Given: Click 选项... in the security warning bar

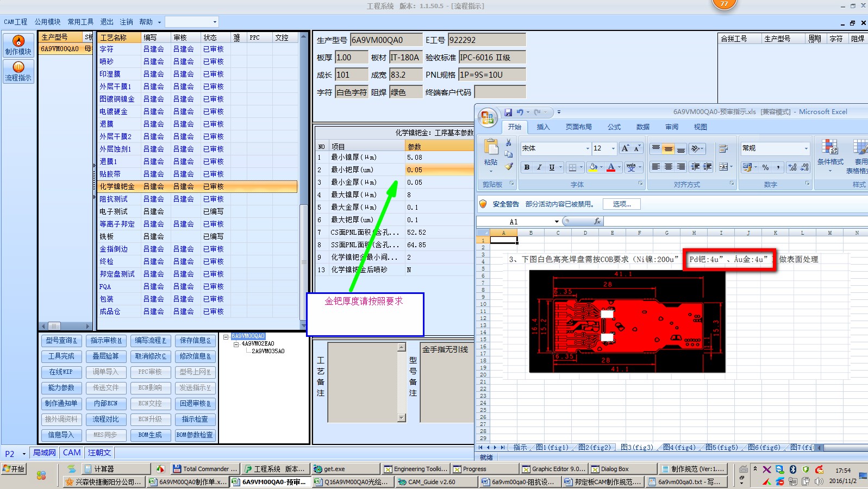Looking at the screenshot, I should point(622,204).
